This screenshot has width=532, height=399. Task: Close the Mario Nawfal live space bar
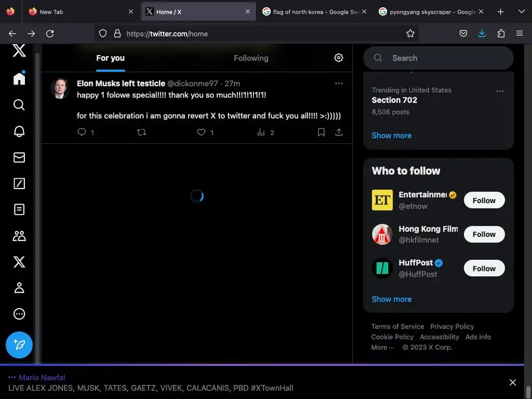click(x=513, y=383)
